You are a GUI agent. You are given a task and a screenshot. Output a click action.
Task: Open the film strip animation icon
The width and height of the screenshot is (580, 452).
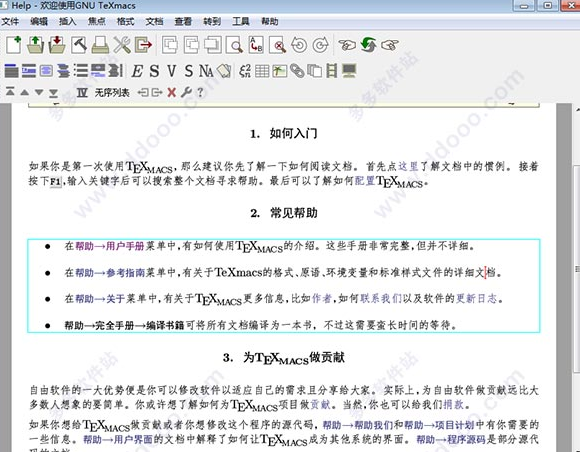[331, 71]
